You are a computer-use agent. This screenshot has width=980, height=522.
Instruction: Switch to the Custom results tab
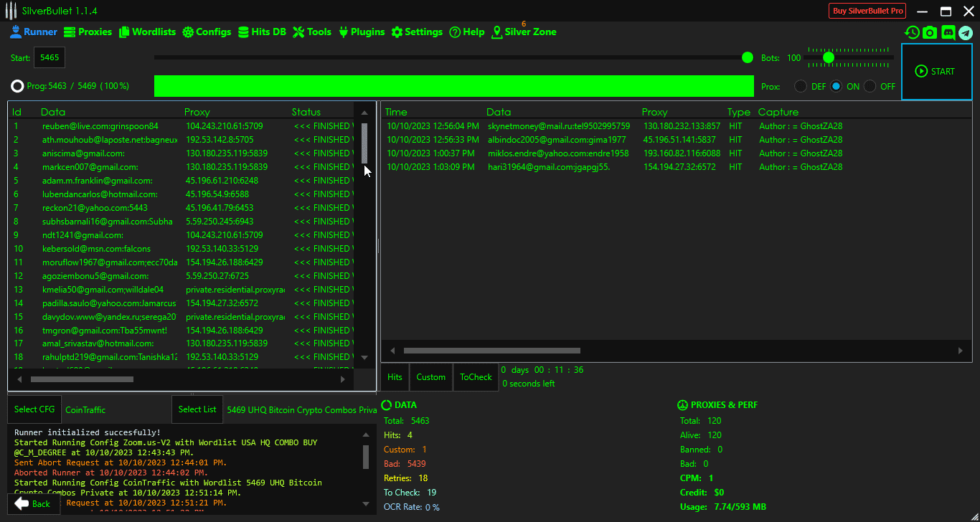pyautogui.click(x=430, y=377)
